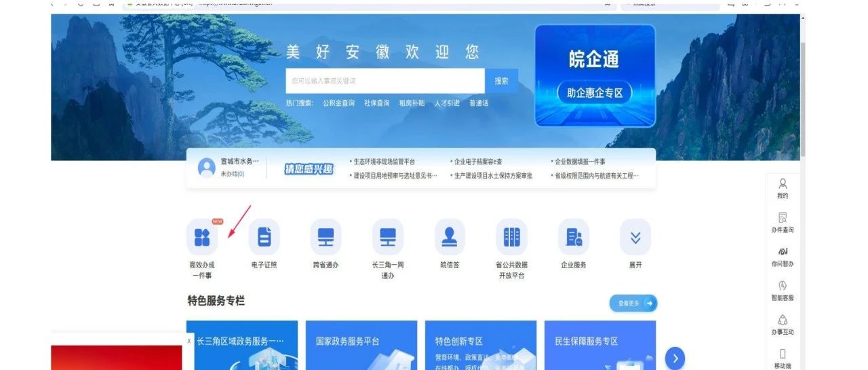Open the 未办结(0) pending items

tap(233, 174)
